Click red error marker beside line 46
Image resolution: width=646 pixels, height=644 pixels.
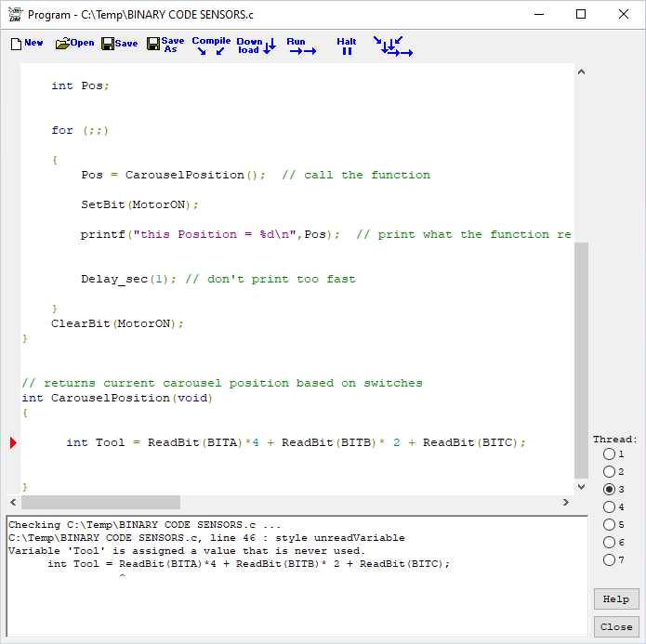[13, 442]
